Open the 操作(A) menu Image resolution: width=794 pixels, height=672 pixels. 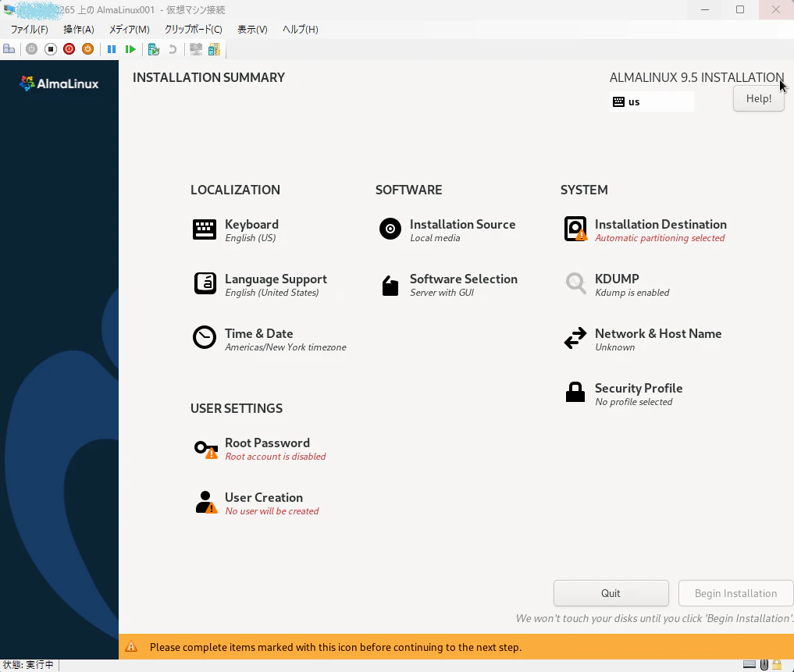tap(79, 30)
